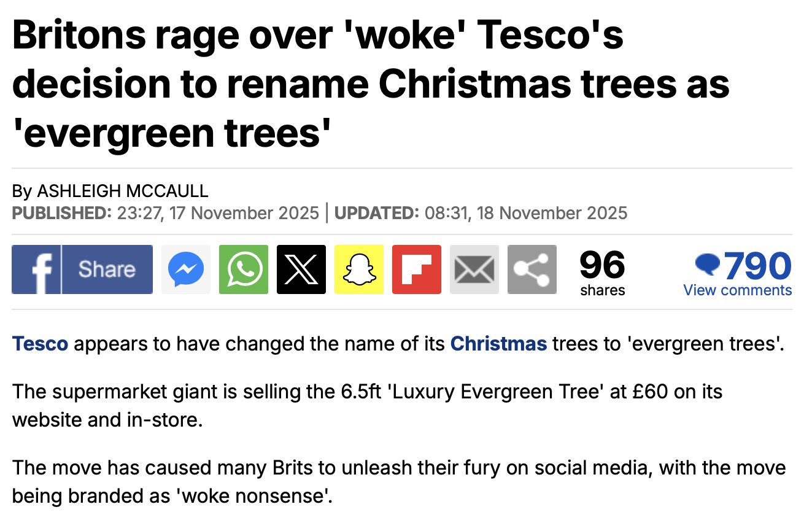Image resolution: width=812 pixels, height=523 pixels.
Task: Share the article on Snapchat
Action: coord(359,269)
